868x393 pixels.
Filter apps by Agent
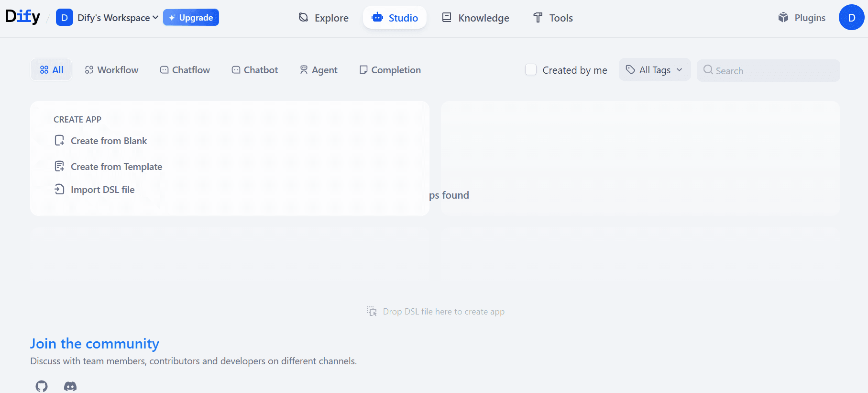click(319, 70)
